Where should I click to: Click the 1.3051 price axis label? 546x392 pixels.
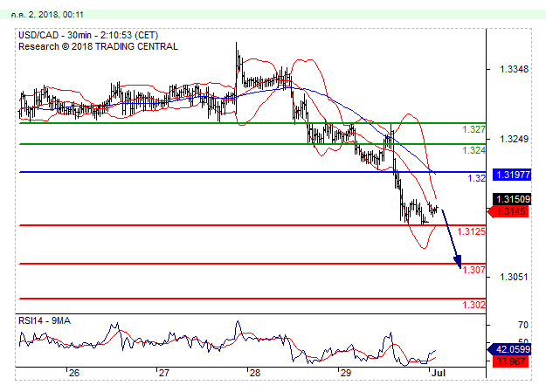tap(514, 277)
